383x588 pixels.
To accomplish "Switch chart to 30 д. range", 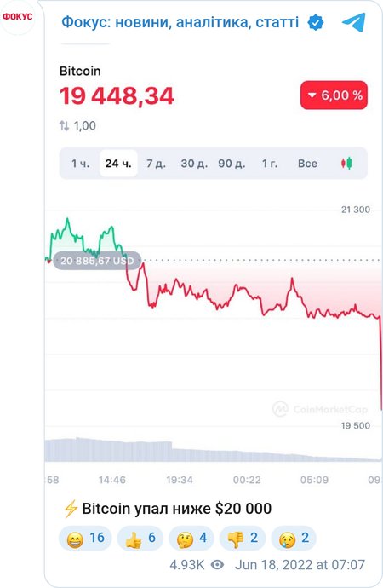I will 194,164.
